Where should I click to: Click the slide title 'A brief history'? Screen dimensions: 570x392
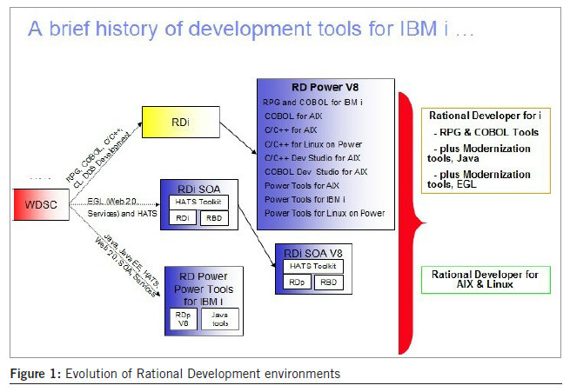[x=251, y=29]
